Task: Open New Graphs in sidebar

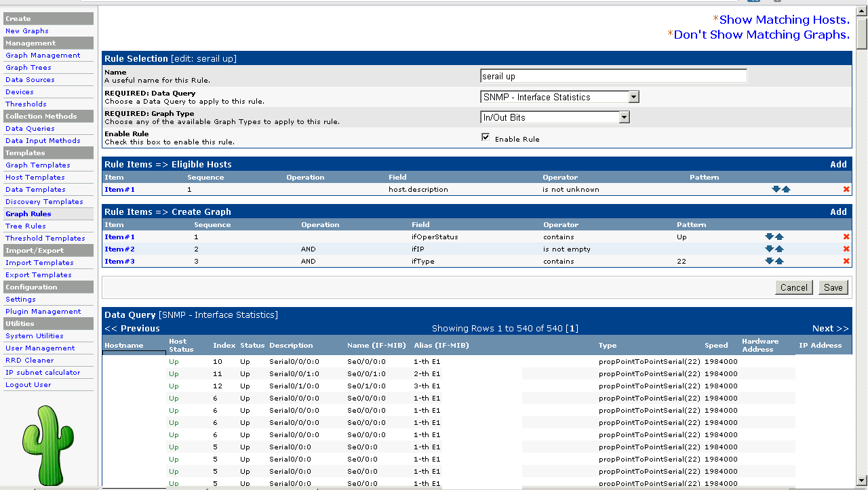Action: point(27,31)
